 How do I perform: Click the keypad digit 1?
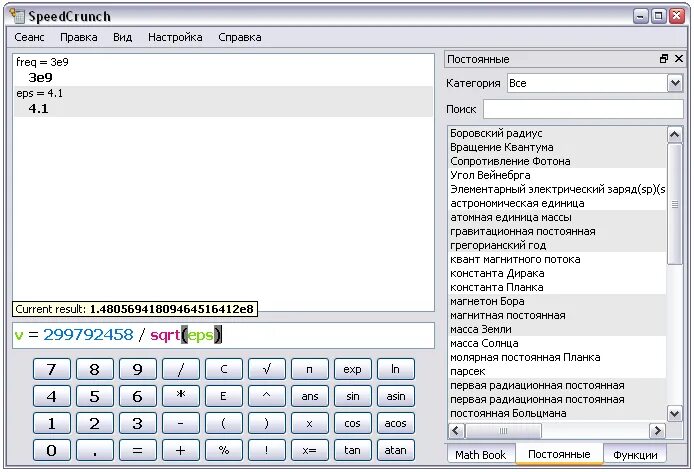point(51,423)
